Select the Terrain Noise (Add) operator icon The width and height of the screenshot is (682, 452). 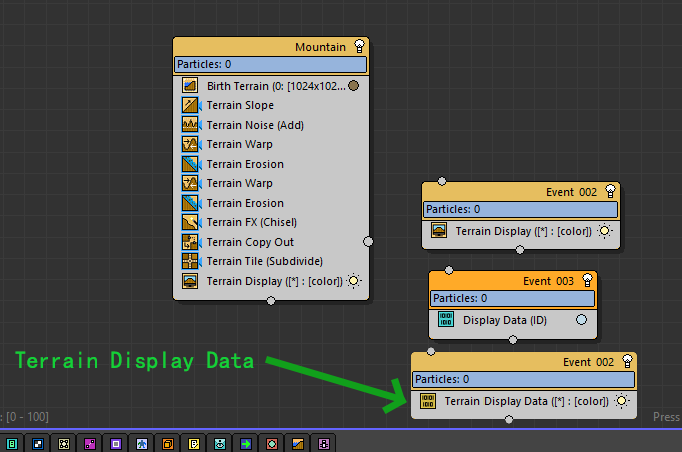[190, 125]
